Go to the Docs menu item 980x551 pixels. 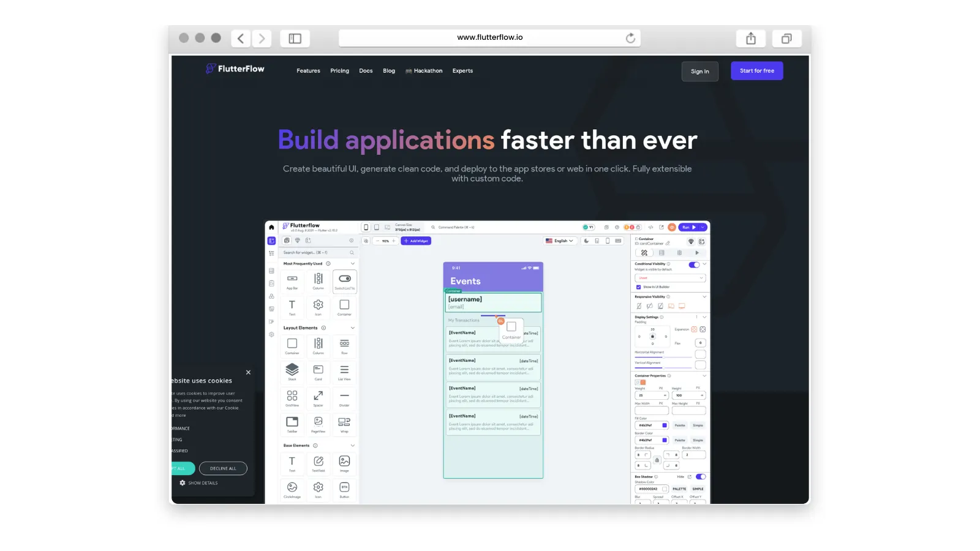pyautogui.click(x=366, y=70)
